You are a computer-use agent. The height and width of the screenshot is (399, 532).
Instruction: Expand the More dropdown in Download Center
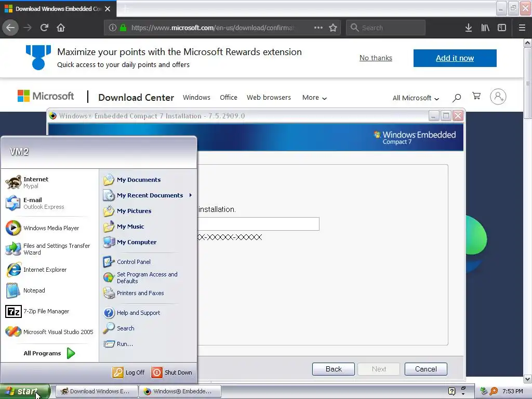coord(314,98)
